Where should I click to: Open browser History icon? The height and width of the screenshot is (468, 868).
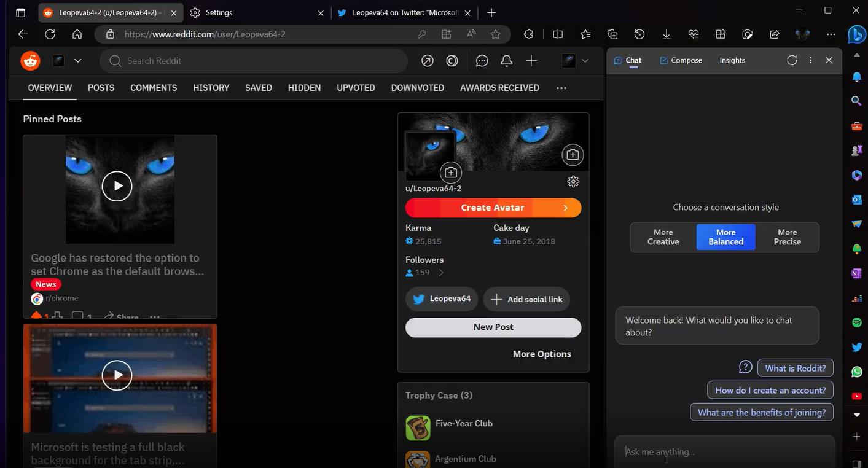pos(639,34)
